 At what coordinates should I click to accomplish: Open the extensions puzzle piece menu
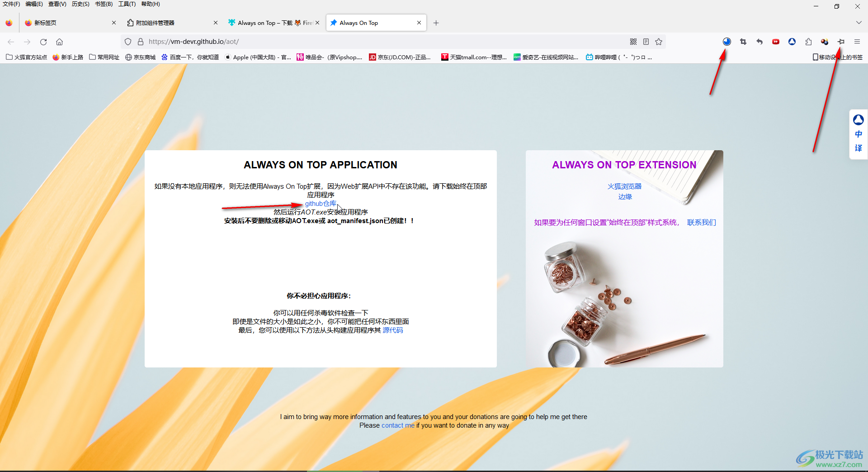(x=808, y=42)
